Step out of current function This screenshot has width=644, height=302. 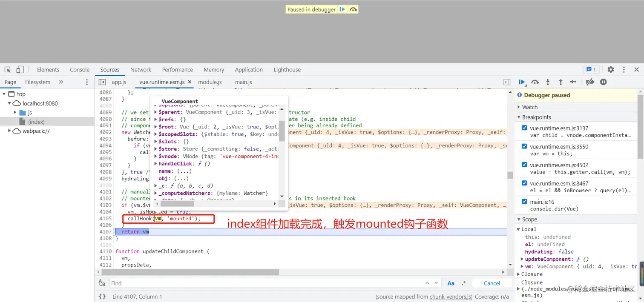pyautogui.click(x=561, y=82)
